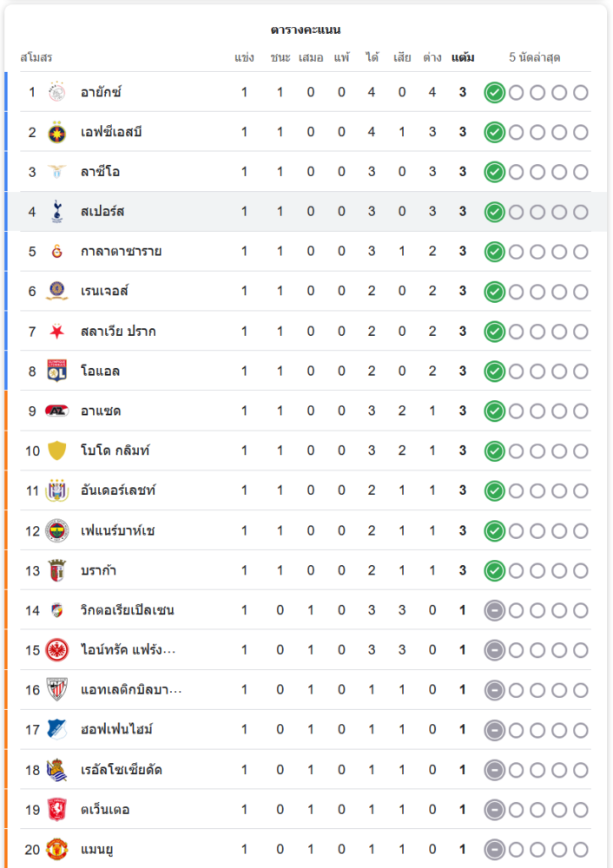
Task: Select the อันเดอร์เลชท์ Anderlecht team name
Action: click(x=118, y=490)
